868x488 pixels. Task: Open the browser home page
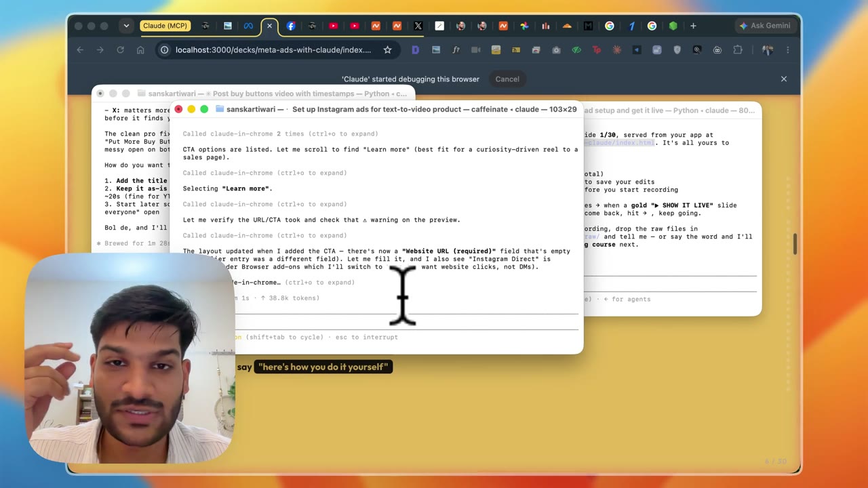pos(140,49)
